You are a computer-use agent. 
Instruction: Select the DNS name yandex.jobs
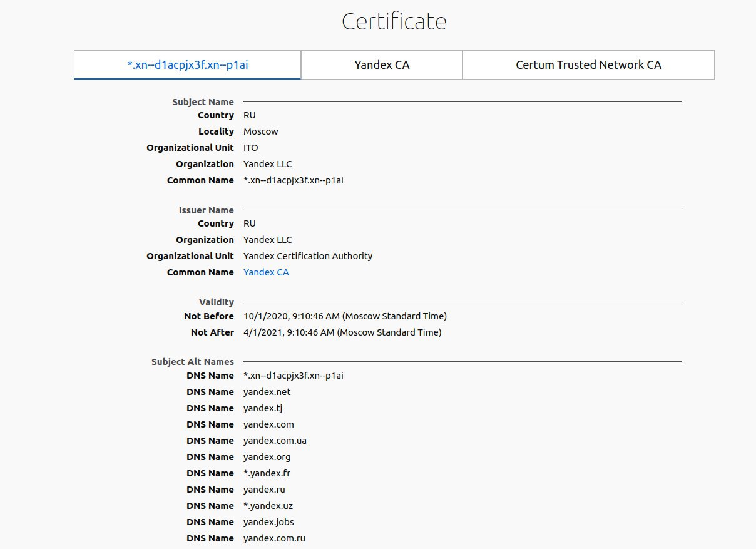[268, 522]
